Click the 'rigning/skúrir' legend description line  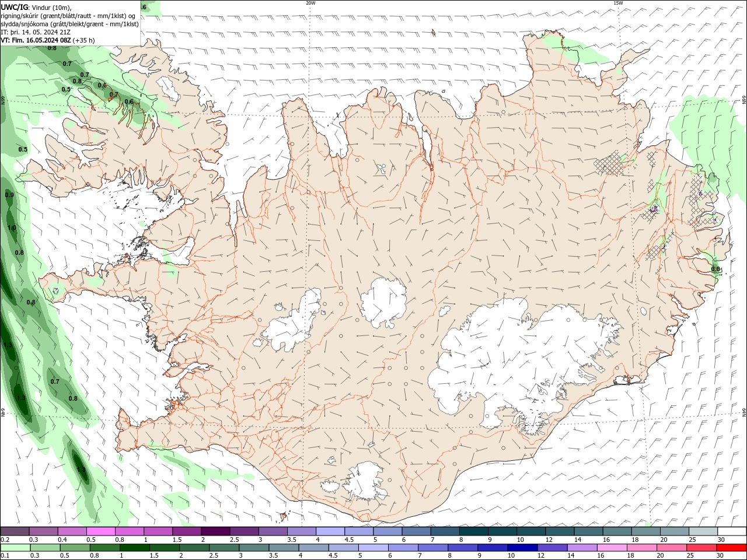pos(68,16)
